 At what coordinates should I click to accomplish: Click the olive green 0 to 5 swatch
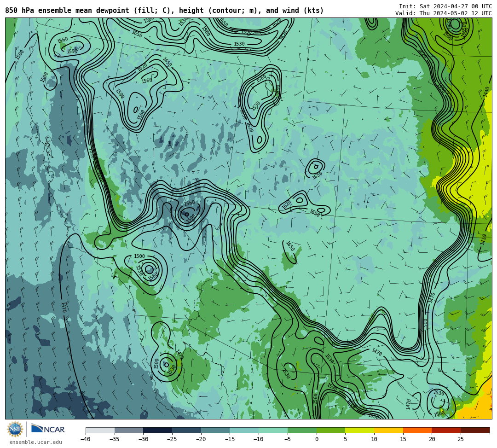tap(331, 430)
